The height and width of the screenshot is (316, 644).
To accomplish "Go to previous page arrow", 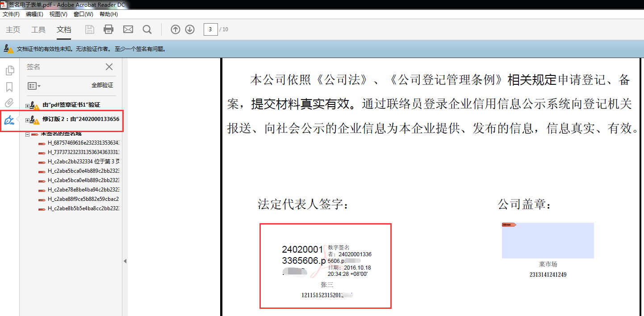I will [x=176, y=29].
